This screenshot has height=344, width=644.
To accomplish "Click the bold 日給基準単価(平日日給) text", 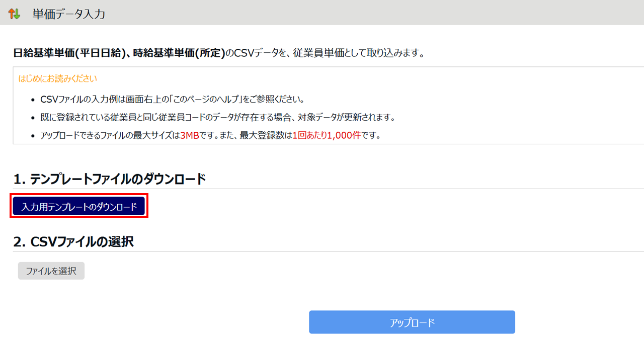I will coord(69,53).
